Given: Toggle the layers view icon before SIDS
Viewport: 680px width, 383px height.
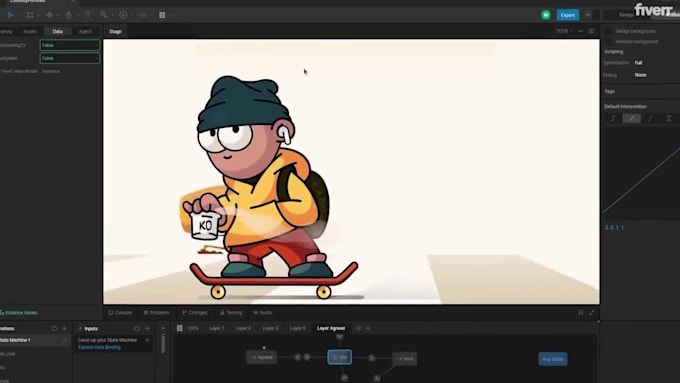Looking at the screenshot, I should [x=180, y=328].
